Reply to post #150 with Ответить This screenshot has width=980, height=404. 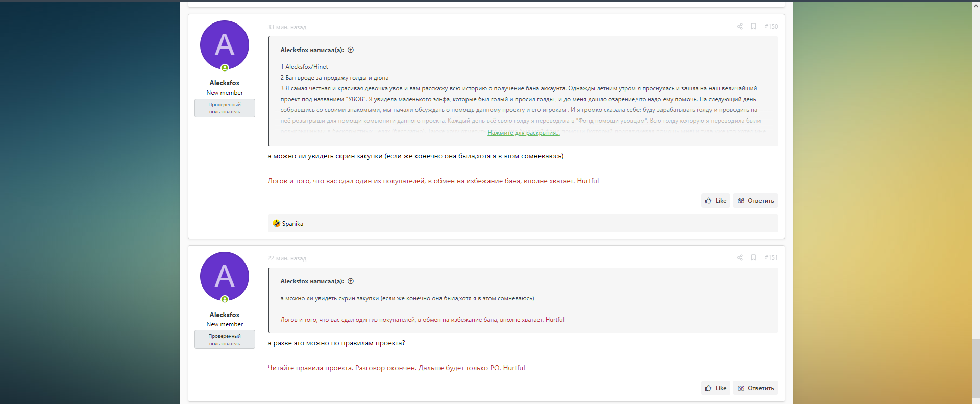pyautogui.click(x=755, y=201)
